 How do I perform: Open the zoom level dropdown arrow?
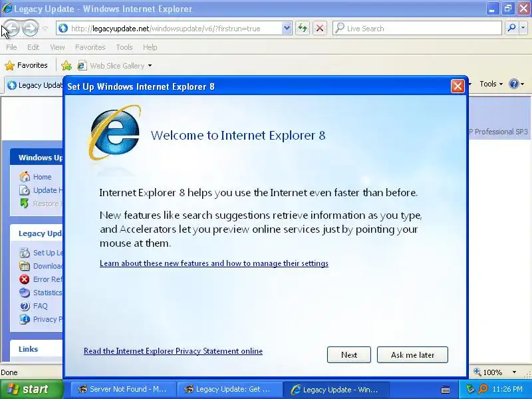(514, 372)
